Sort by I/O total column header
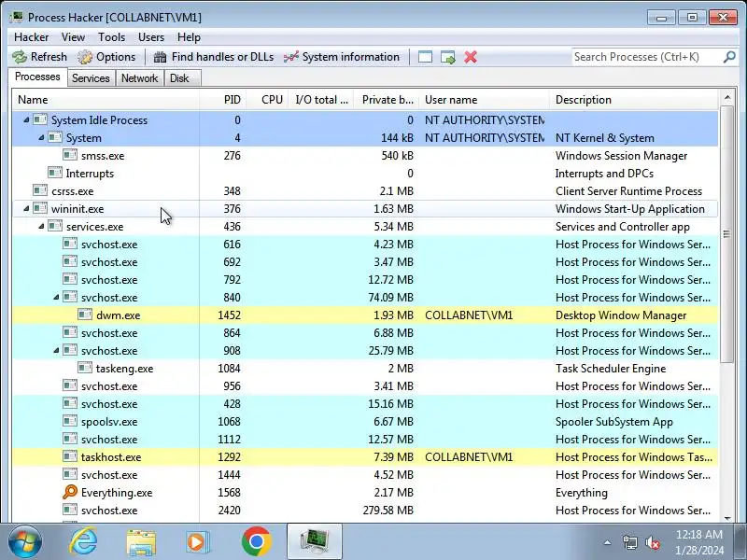The image size is (747, 560). pos(321,100)
